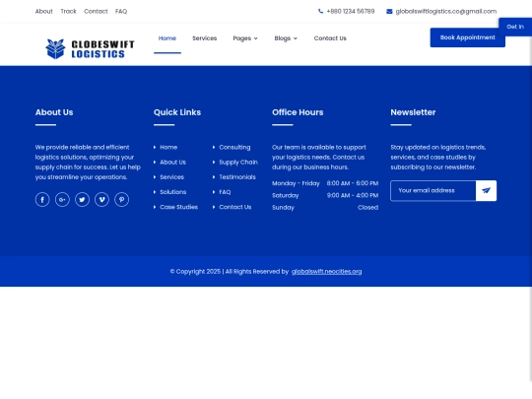
Task: Click the 'Office Hours' heading
Action: [x=298, y=112]
